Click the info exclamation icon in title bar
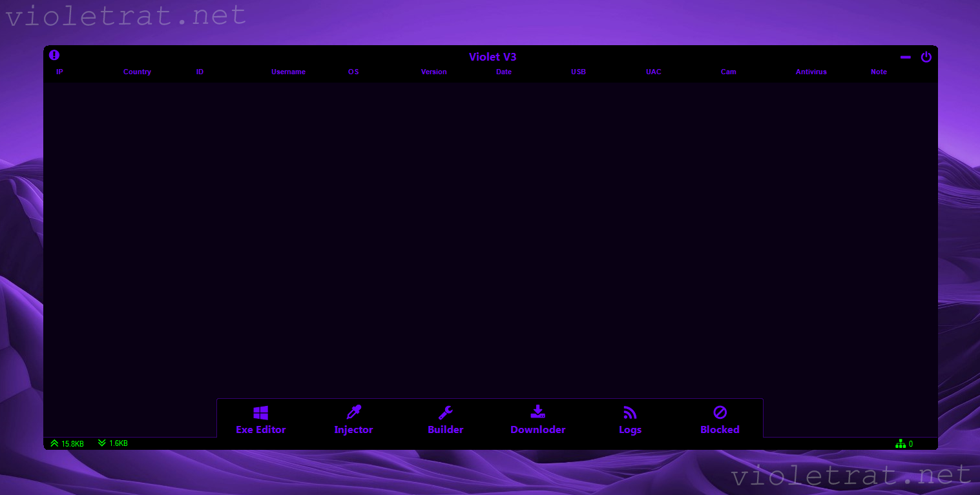The width and height of the screenshot is (980, 495). [54, 56]
